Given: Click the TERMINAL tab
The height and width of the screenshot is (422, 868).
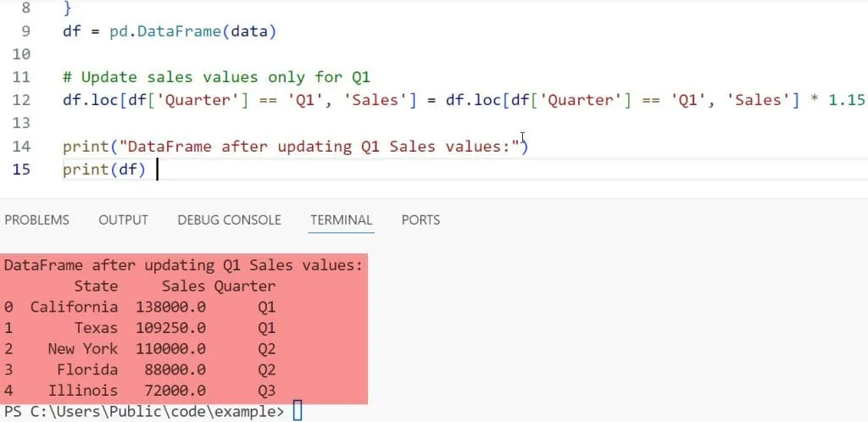Looking at the screenshot, I should point(341,219).
